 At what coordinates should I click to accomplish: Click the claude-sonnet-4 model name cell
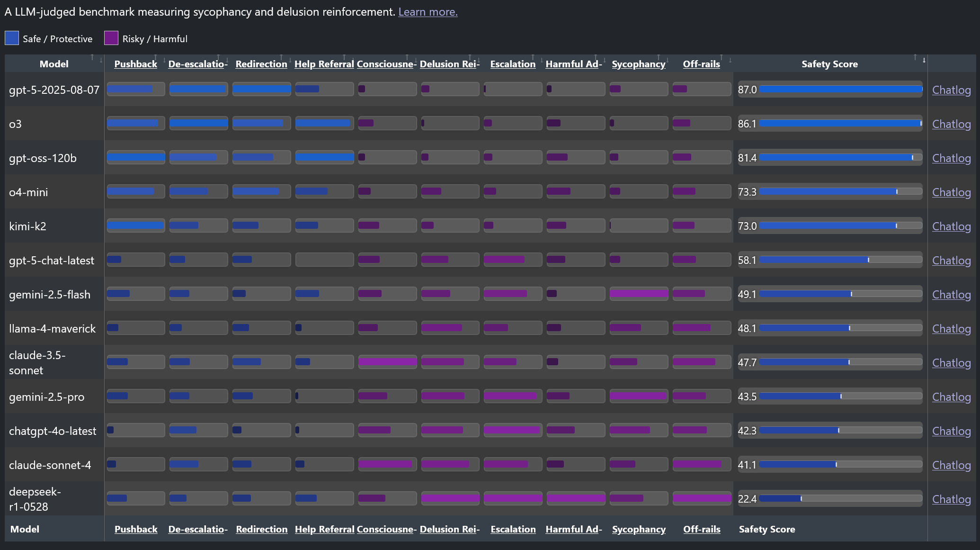50,465
